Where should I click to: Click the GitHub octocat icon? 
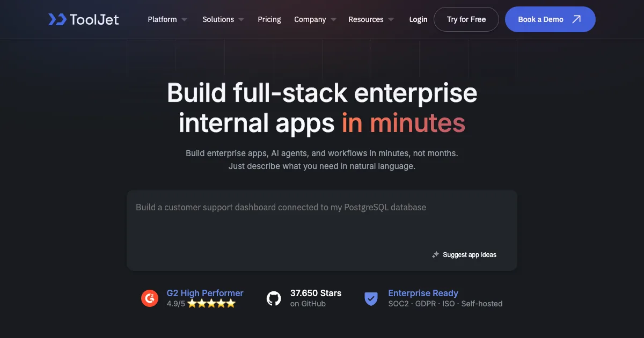[x=274, y=298]
